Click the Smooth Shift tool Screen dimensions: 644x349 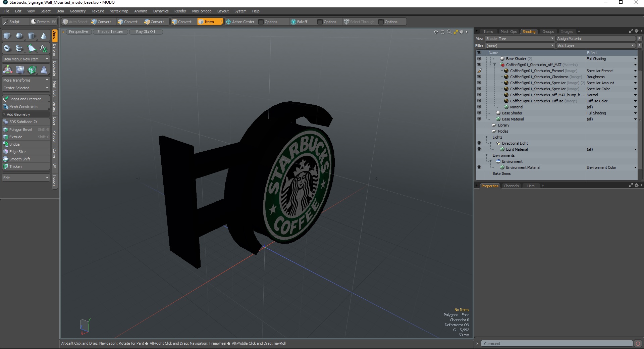pyautogui.click(x=26, y=159)
